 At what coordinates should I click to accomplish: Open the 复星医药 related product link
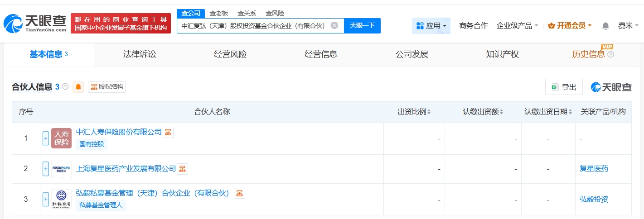(x=594, y=169)
